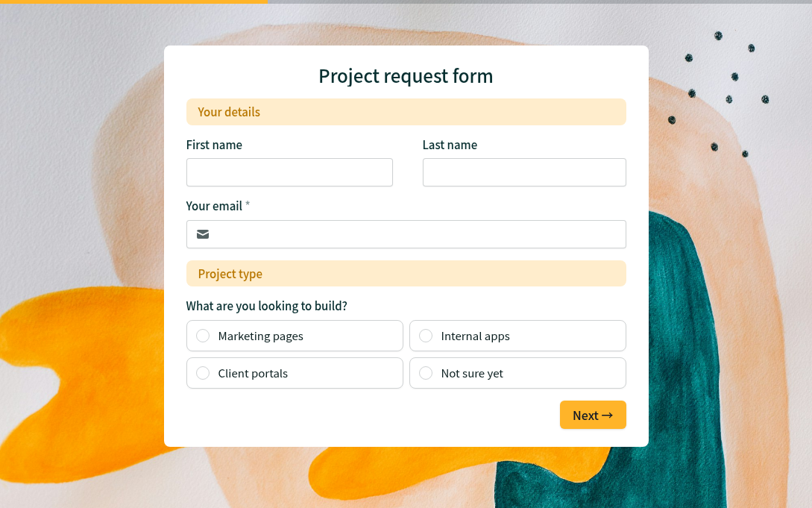
Task: Select the Marketing pages radio button
Action: click(203, 336)
